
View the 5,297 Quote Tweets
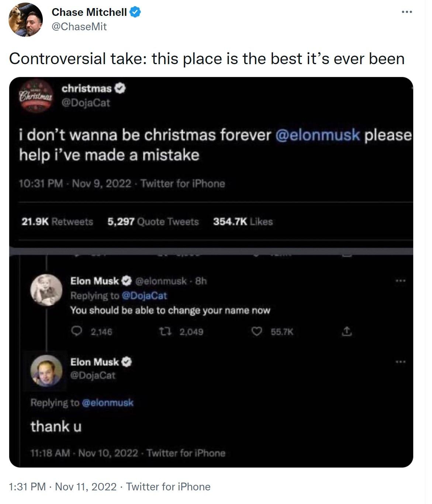[x=153, y=222]
